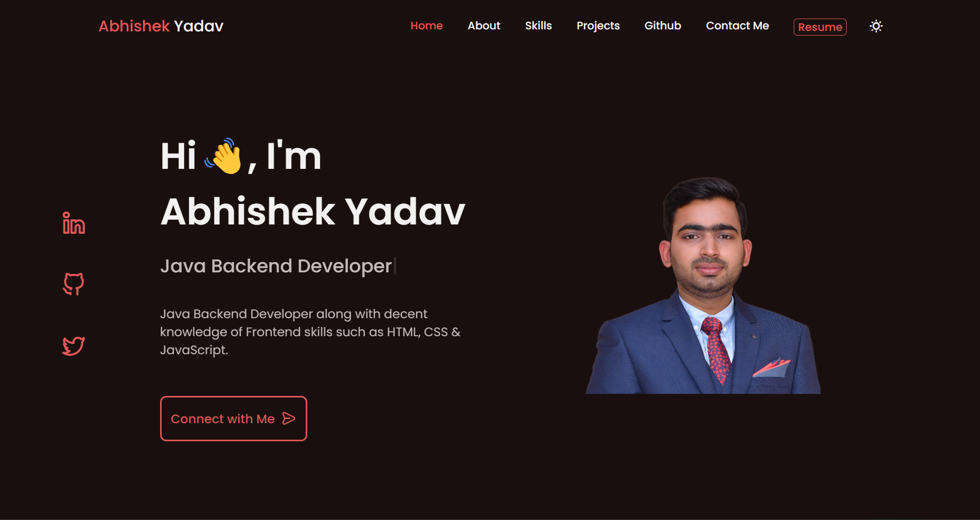This screenshot has height=520, width=980.
Task: Go to the Home nav item
Action: coord(427,26)
